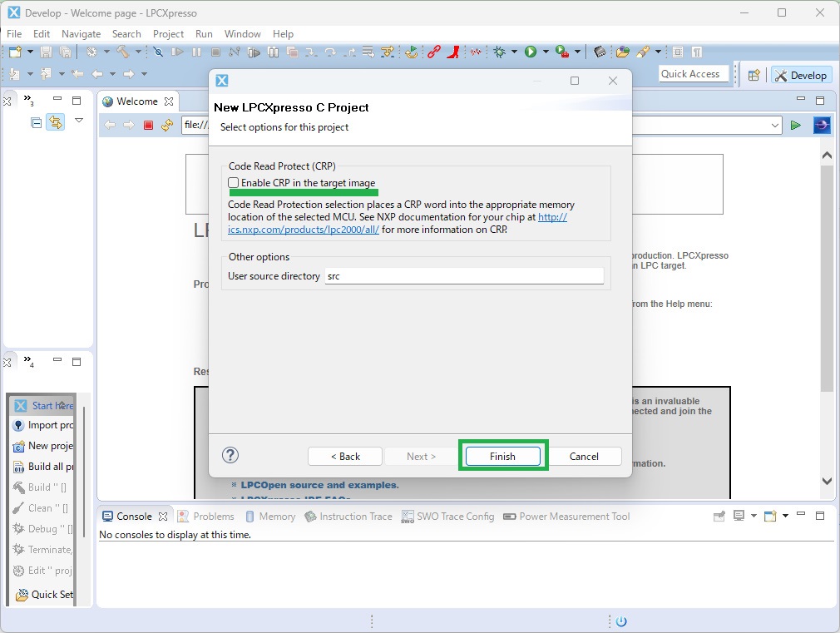Viewport: 840px width, 633px height.
Task: Click the Open Perspective icon
Action: pyautogui.click(x=754, y=75)
